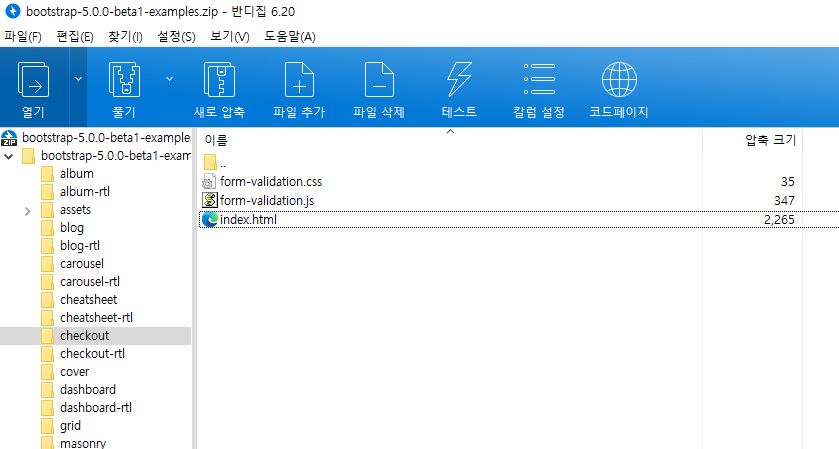Open the 보기(V) menu

click(x=230, y=36)
